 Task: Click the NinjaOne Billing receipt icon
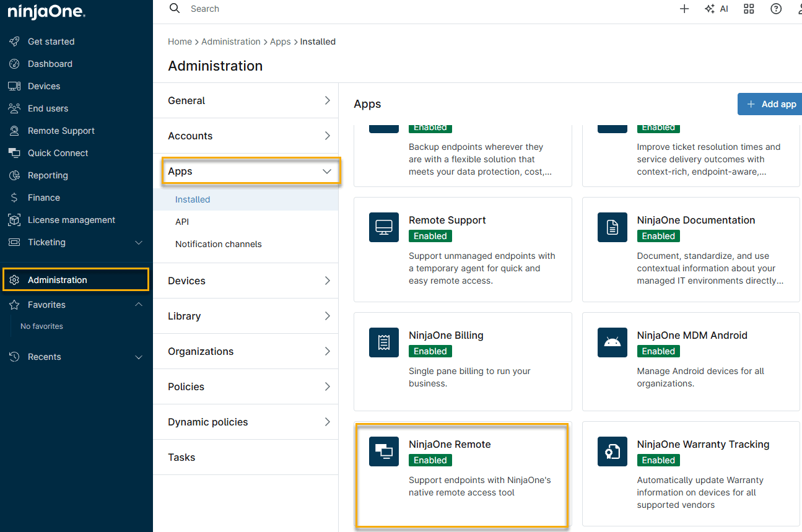[384, 342]
